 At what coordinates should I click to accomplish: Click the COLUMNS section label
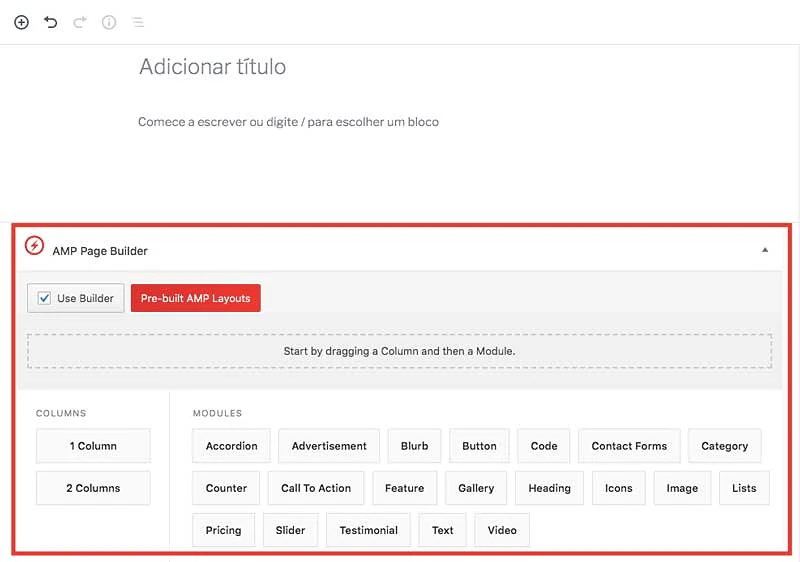coord(61,413)
